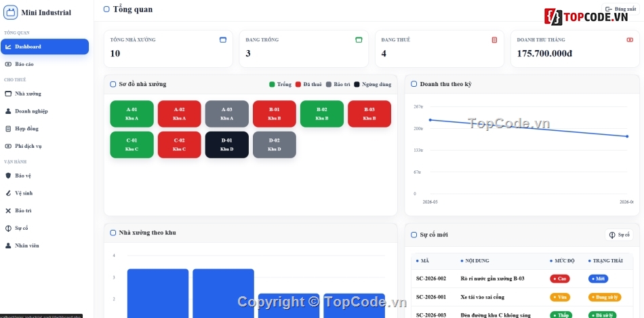Click the Tổng nhà xưởng card icon
This screenshot has height=318, width=644.
(x=223, y=40)
